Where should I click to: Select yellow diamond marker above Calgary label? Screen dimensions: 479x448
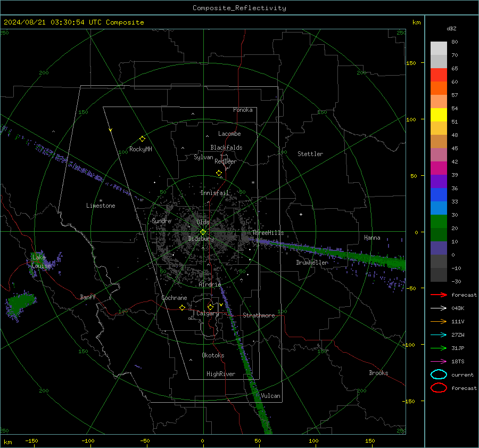click(x=210, y=307)
